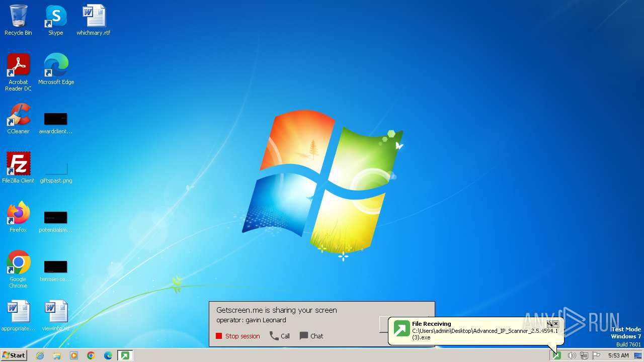Open Windows Explorer folder on taskbar
644x362 pixels.
pos(57,355)
